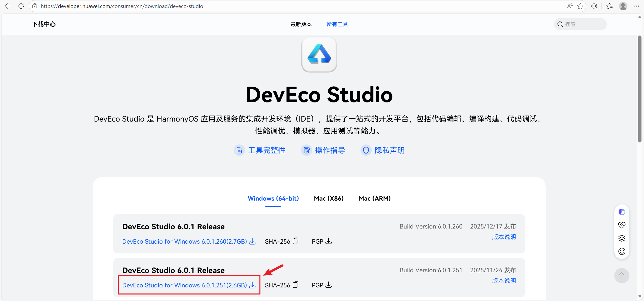Download DevEco Studio for Windows 6.0.1.251 link
The height and width of the screenshot is (301, 644).
tap(189, 285)
